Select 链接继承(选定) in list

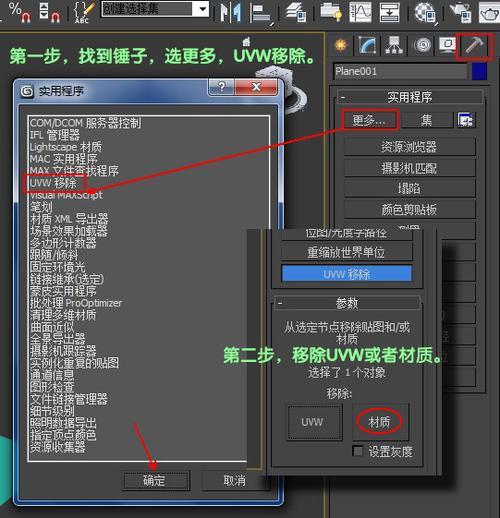(x=67, y=279)
